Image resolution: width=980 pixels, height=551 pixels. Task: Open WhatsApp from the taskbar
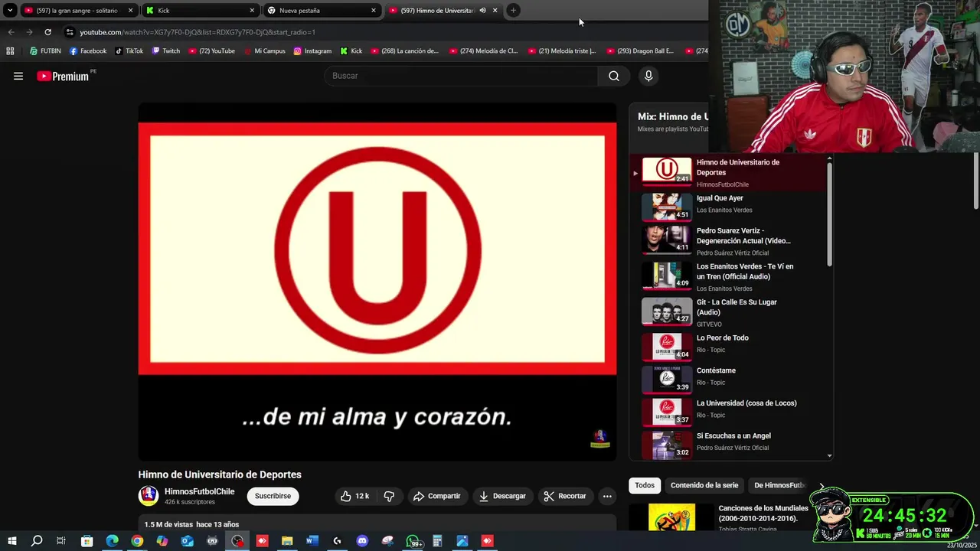tap(413, 541)
